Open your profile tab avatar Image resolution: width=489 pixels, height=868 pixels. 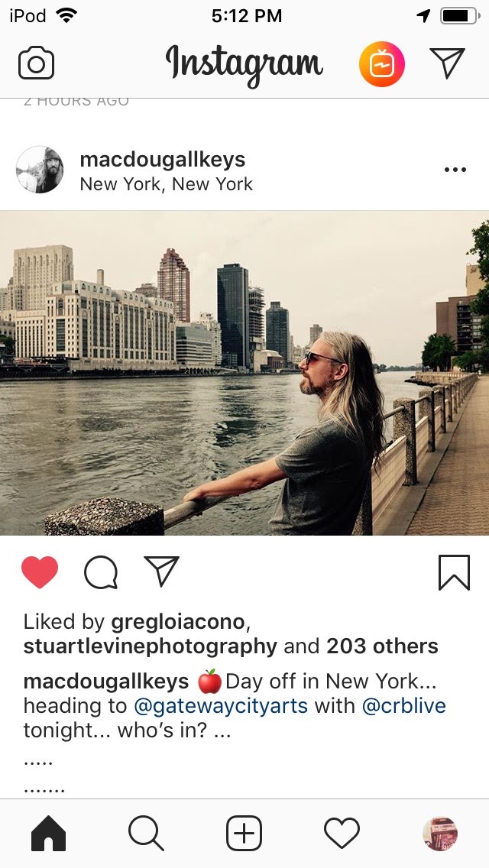coord(439,833)
